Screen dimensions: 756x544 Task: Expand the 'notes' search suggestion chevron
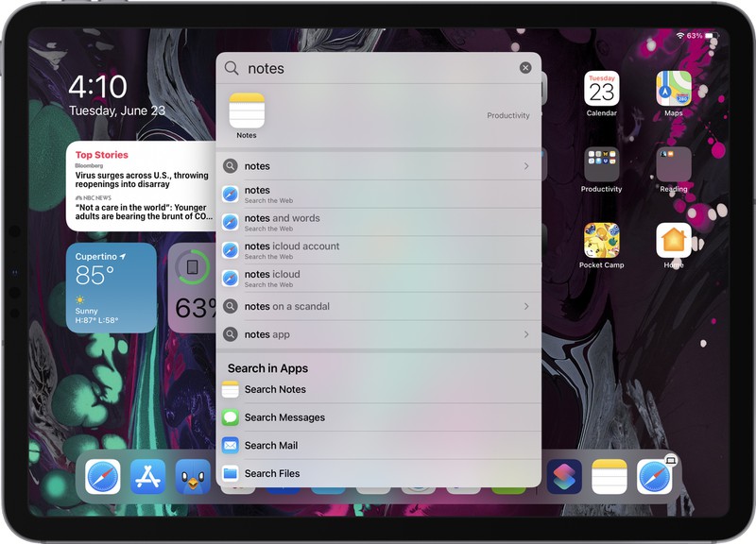526,166
